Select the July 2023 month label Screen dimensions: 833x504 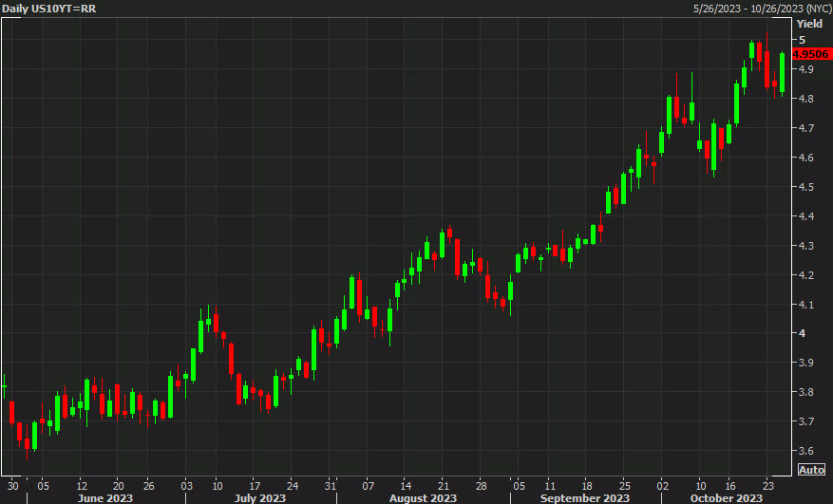tap(259, 497)
